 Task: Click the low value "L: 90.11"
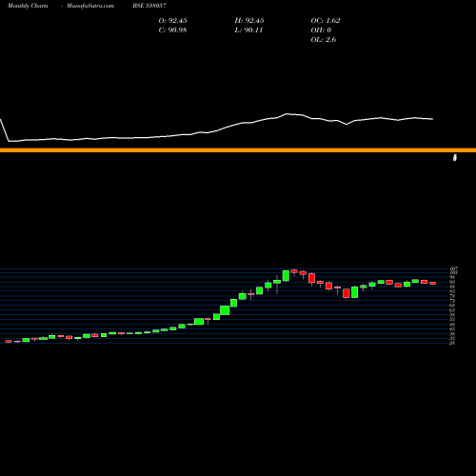pos(248,30)
